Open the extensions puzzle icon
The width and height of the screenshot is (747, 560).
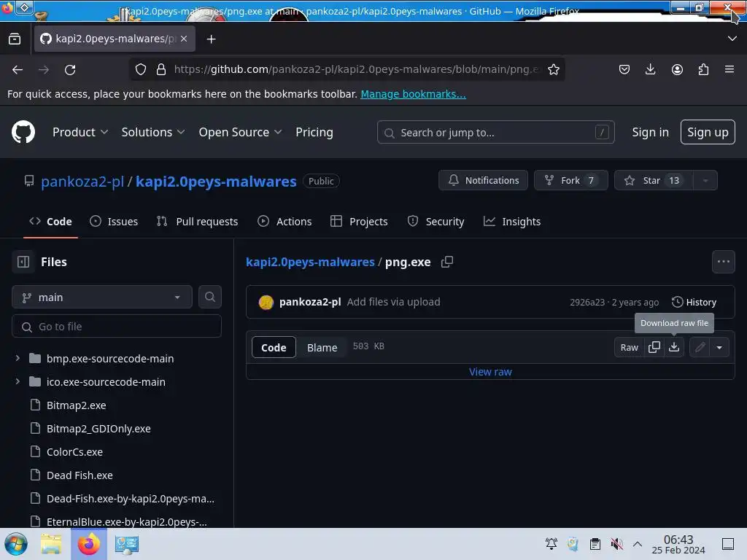point(703,69)
